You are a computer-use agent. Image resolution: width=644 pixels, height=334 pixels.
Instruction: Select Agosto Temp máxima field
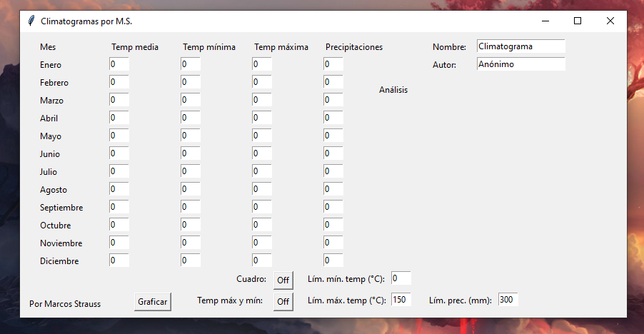262,188
